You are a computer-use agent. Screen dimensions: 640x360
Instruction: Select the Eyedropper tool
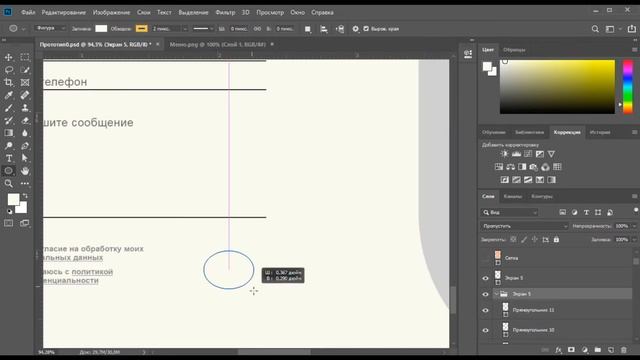click(x=9, y=95)
